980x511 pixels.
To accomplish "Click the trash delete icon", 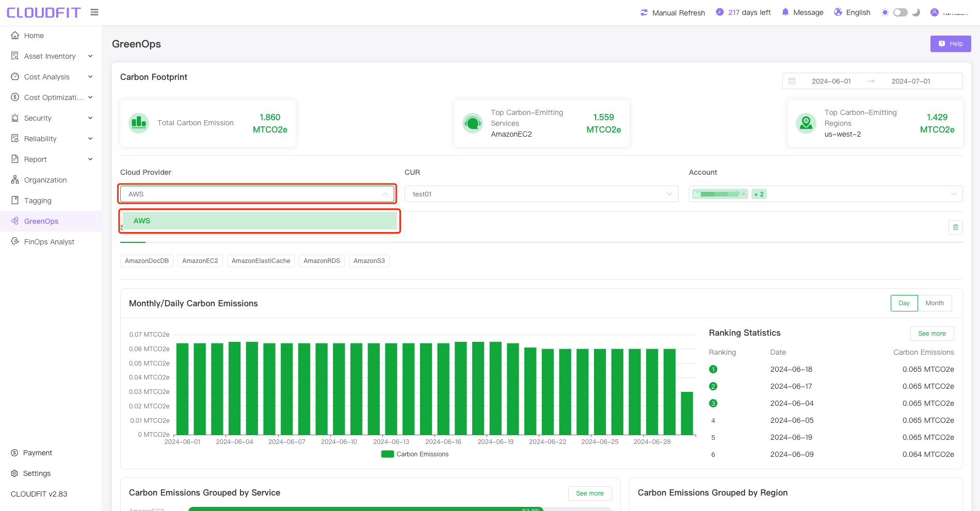I will (x=956, y=227).
